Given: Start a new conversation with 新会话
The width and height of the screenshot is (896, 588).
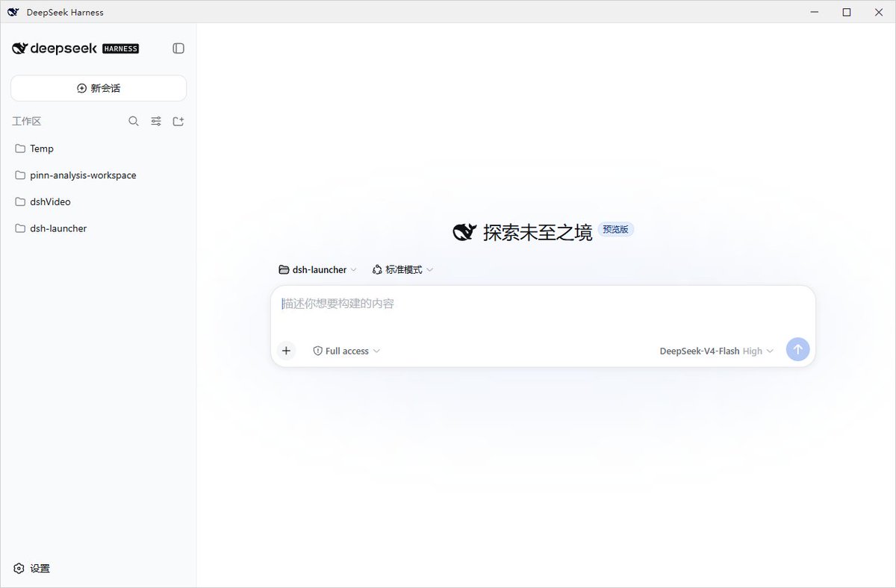Looking at the screenshot, I should coord(99,88).
